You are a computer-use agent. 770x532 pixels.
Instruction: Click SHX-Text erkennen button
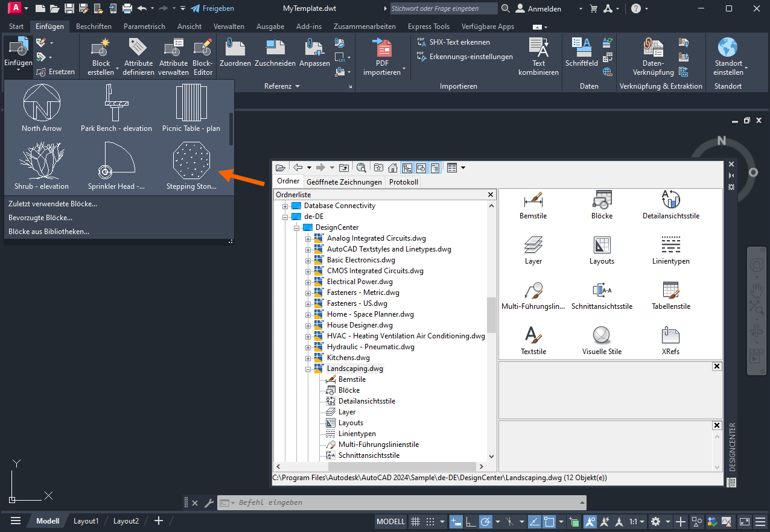coord(454,42)
